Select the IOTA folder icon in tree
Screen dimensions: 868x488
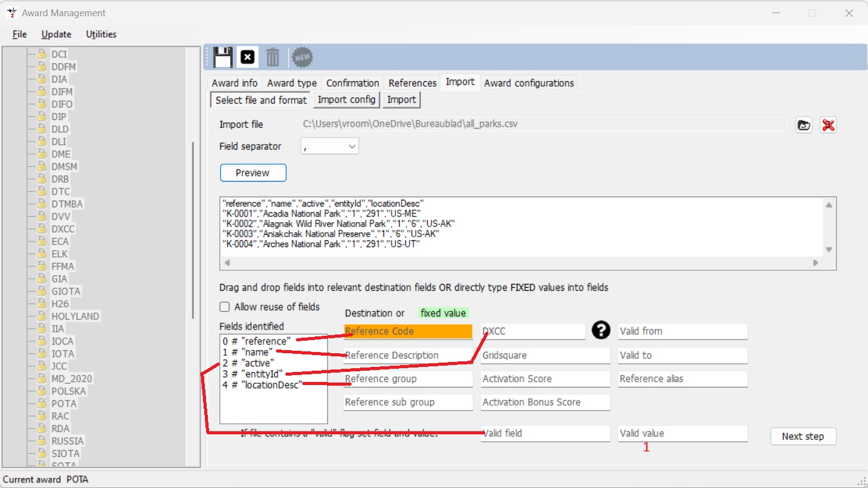coord(42,354)
